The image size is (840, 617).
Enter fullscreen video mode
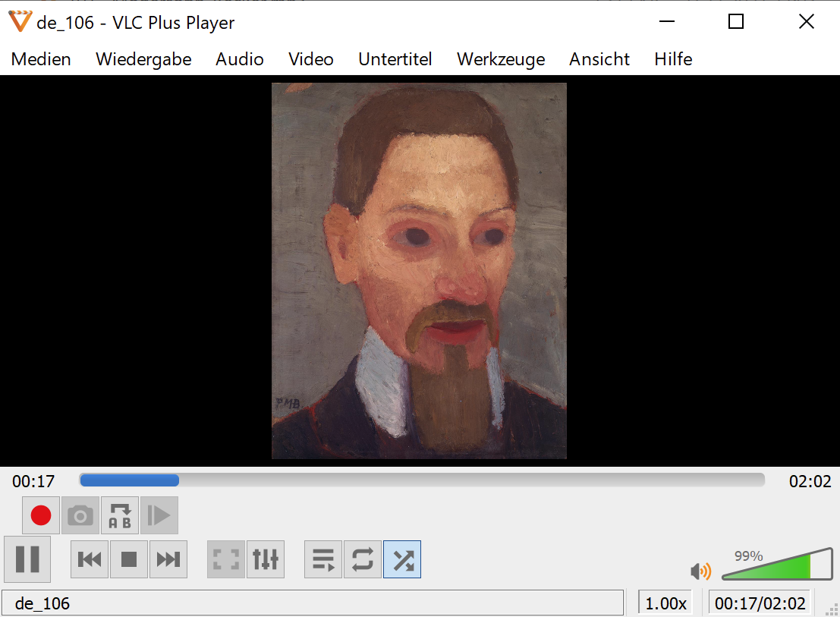point(226,560)
